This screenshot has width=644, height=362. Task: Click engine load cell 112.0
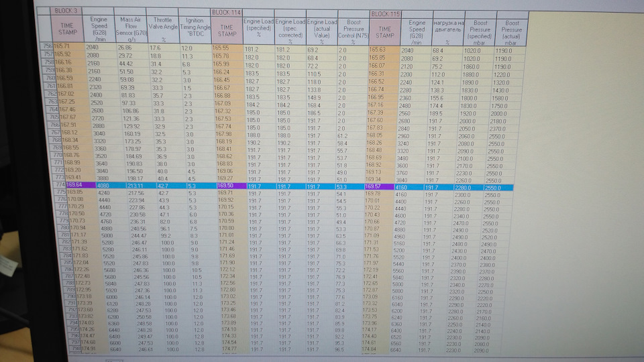[x=438, y=74]
